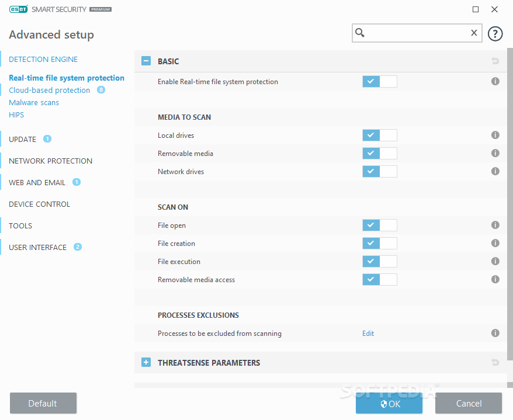The height and width of the screenshot is (420, 513).
Task: Click the ESET logo
Action: tap(19, 9)
